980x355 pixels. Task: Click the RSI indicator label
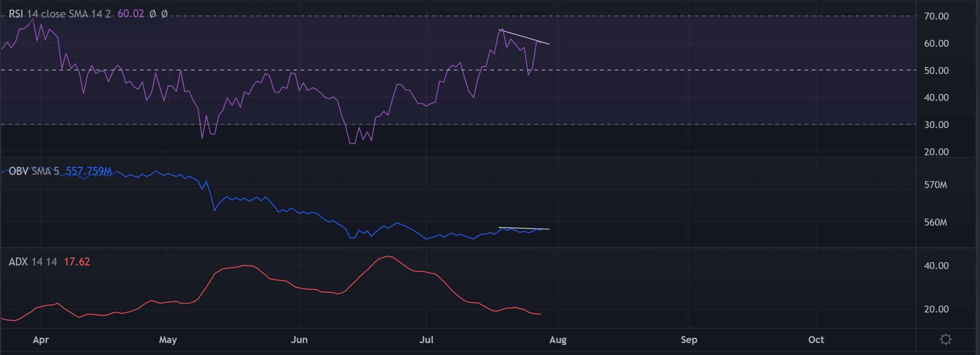pyautogui.click(x=16, y=14)
